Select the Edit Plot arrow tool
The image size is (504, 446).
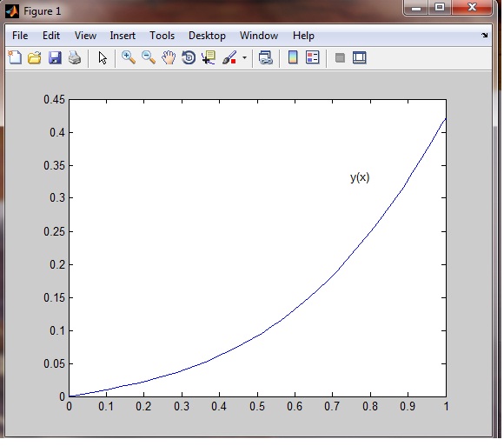point(103,58)
